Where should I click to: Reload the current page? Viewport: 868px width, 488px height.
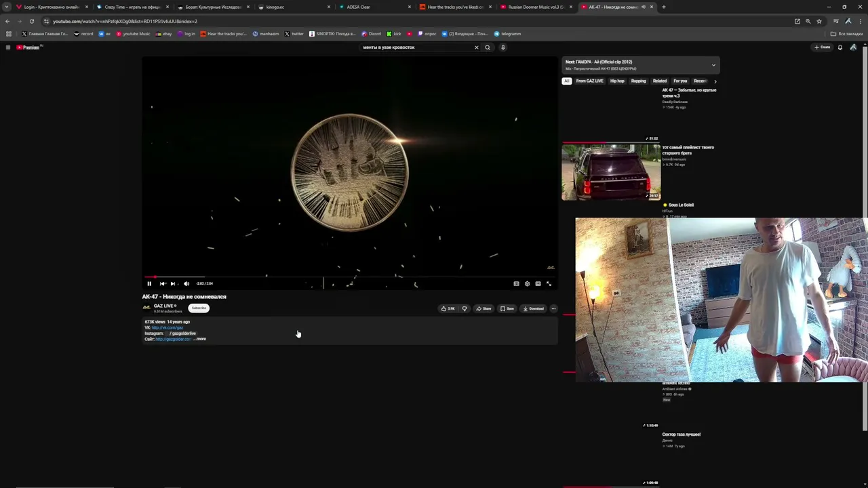click(31, 21)
